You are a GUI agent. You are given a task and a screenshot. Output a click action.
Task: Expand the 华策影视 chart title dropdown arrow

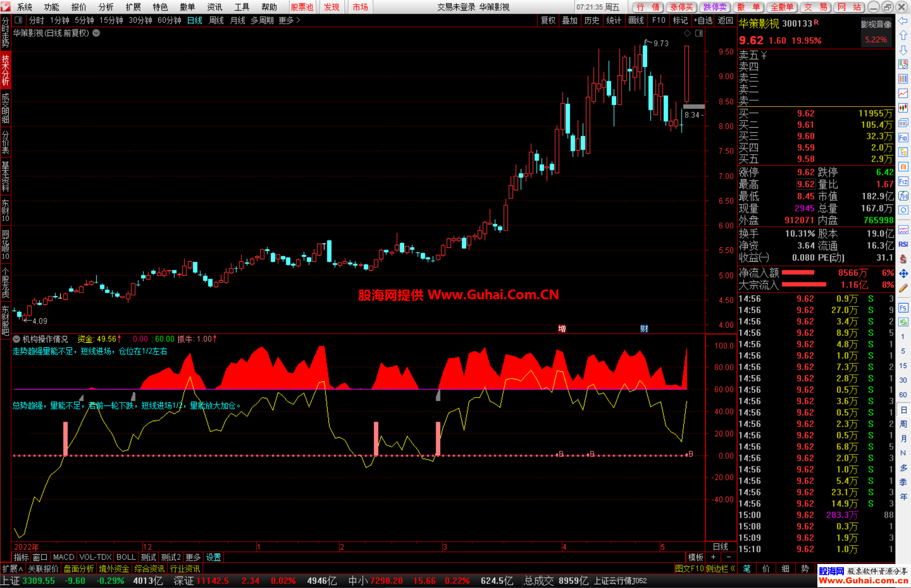(x=96, y=33)
